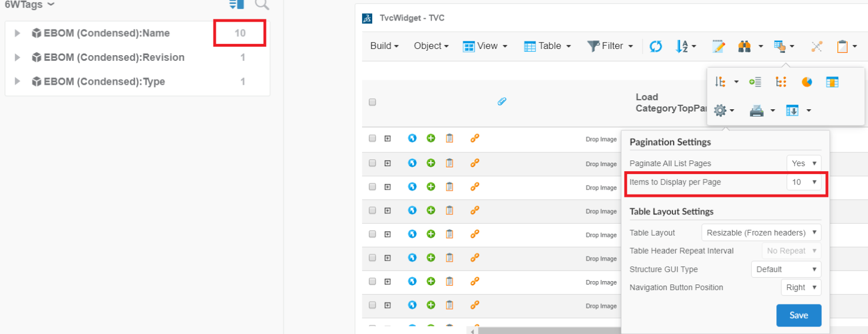Viewport: 868px width, 334px height.
Task: Open the Filter menu
Action: click(610, 46)
